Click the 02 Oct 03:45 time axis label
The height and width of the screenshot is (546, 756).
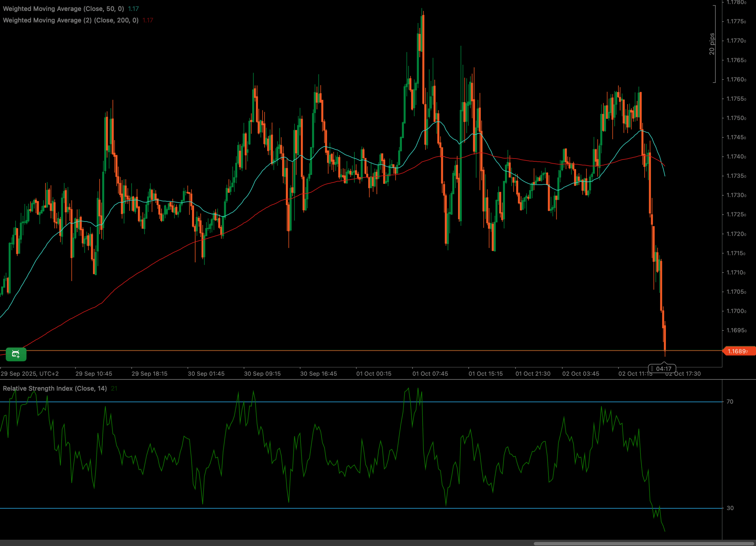tap(581, 374)
